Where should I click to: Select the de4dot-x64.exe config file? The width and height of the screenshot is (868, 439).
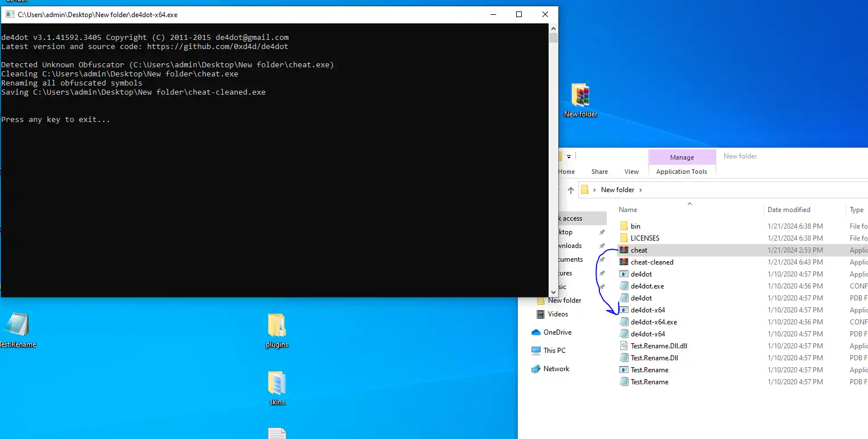click(654, 322)
